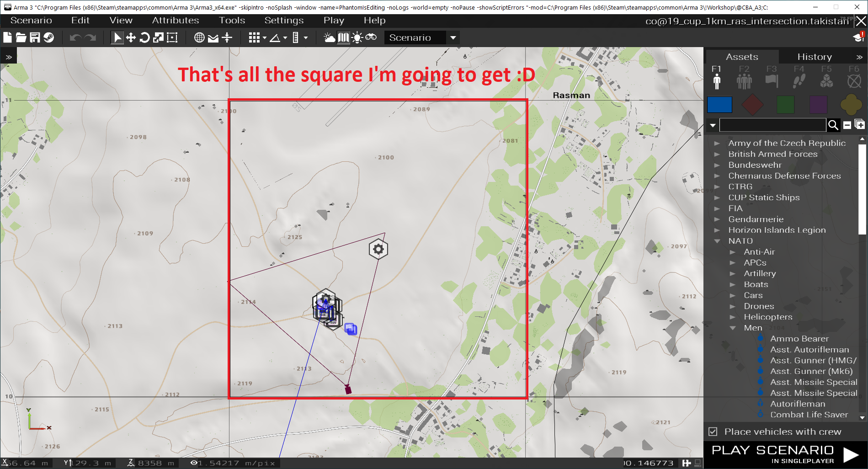The image size is (868, 469).
Task: Activate the Select cursor widget
Action: (x=117, y=37)
